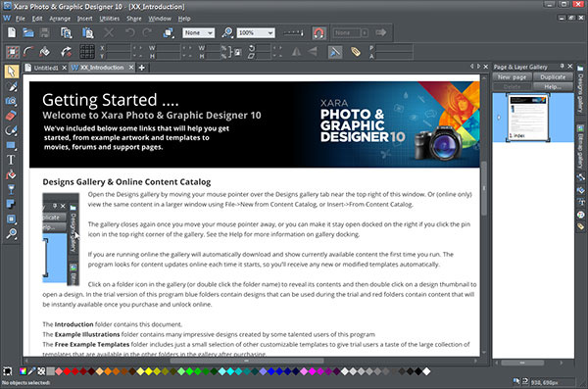
Task: Choose the Eraser tool
Action: click(x=11, y=116)
